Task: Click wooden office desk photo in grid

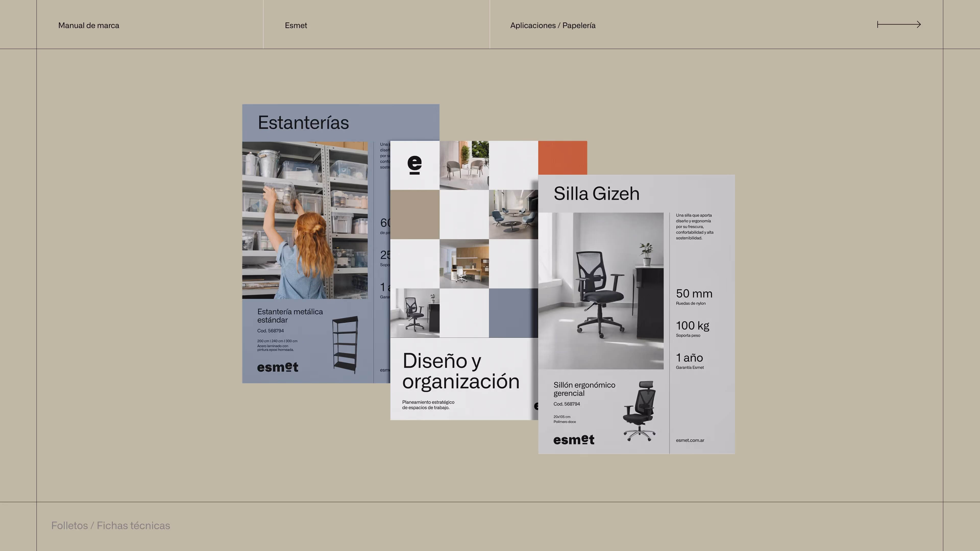Action: tap(464, 264)
